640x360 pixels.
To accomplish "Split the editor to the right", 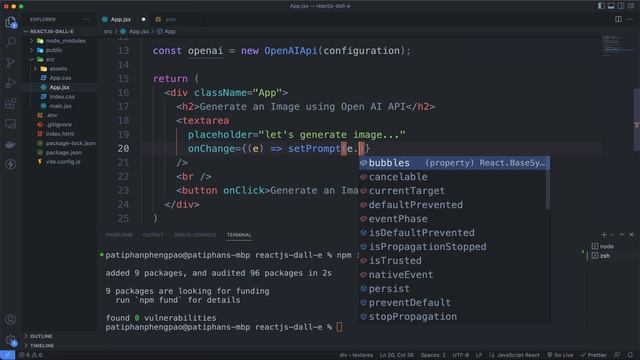I will (618, 19).
